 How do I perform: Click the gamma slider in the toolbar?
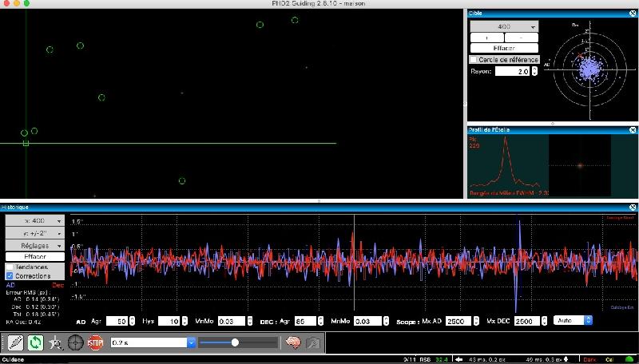pos(236,342)
